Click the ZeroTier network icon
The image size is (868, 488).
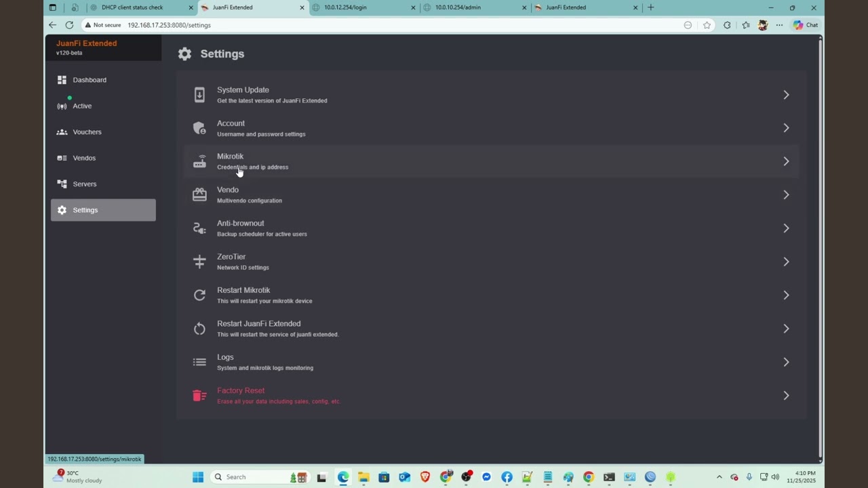click(x=199, y=262)
